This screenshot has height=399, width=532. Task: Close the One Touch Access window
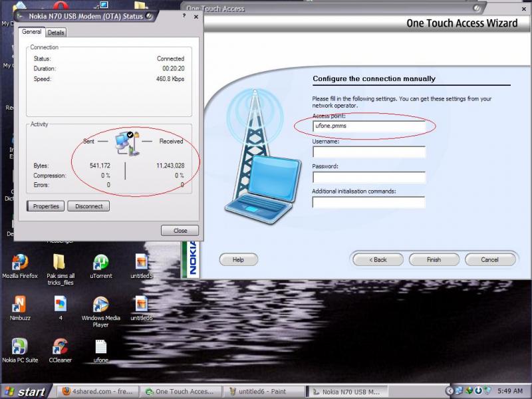click(x=524, y=9)
